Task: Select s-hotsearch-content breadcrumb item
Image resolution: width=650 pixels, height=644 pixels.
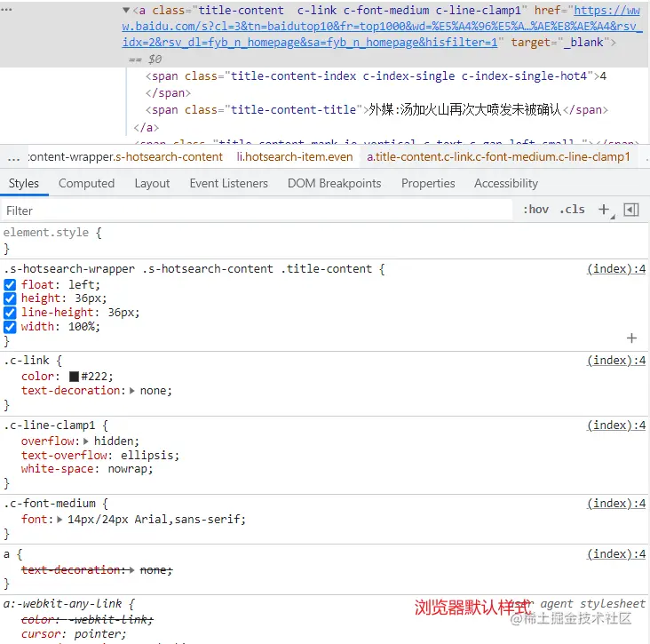Action: point(125,156)
